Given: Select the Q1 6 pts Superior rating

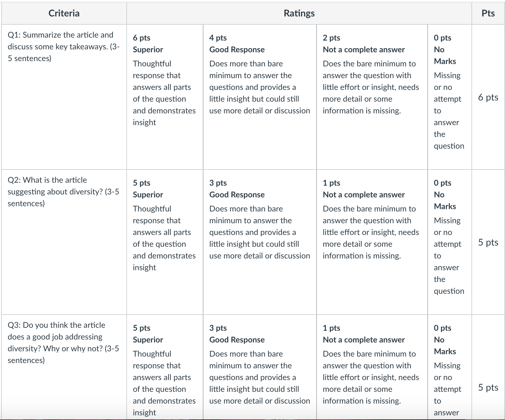Looking at the screenshot, I should (165, 97).
